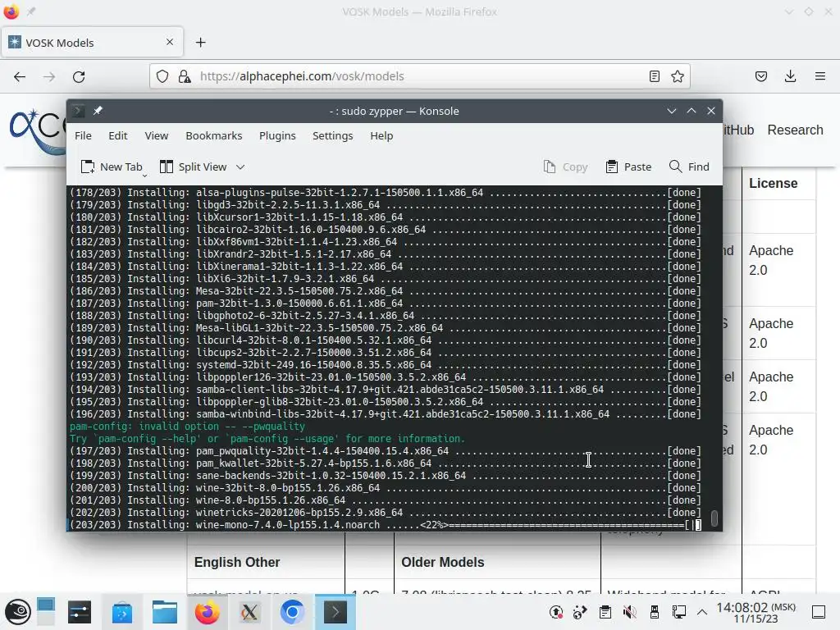840x630 pixels.
Task: Open System Settings from the taskbar
Action: 80,612
